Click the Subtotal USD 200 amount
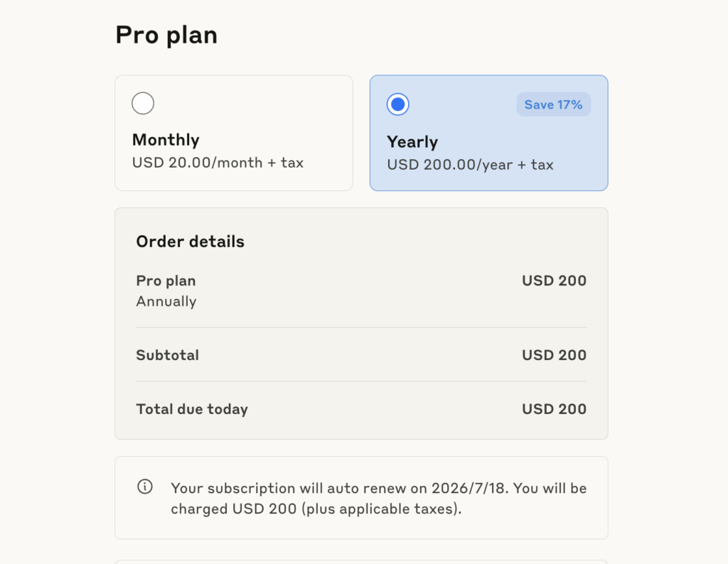This screenshot has height=564, width=728. 554,355
